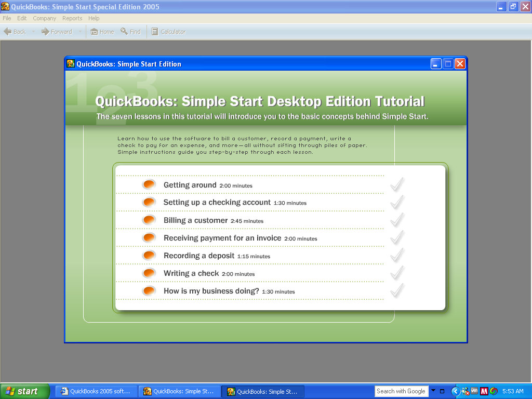Viewport: 532px width, 399px height.
Task: Click the Windows Start button
Action: pyautogui.click(x=25, y=391)
